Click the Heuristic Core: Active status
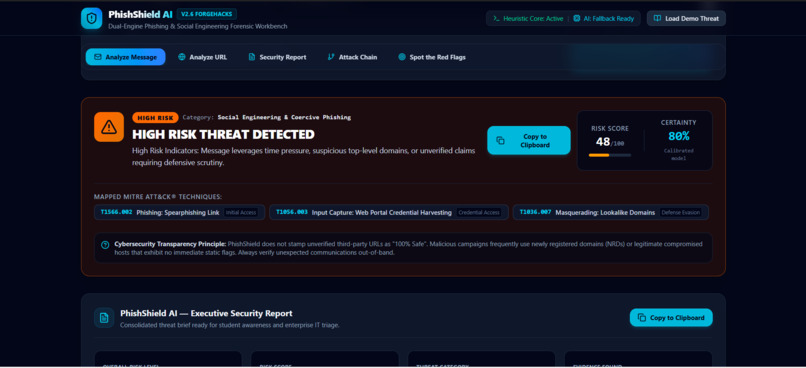The height and width of the screenshot is (368, 806). coord(528,19)
